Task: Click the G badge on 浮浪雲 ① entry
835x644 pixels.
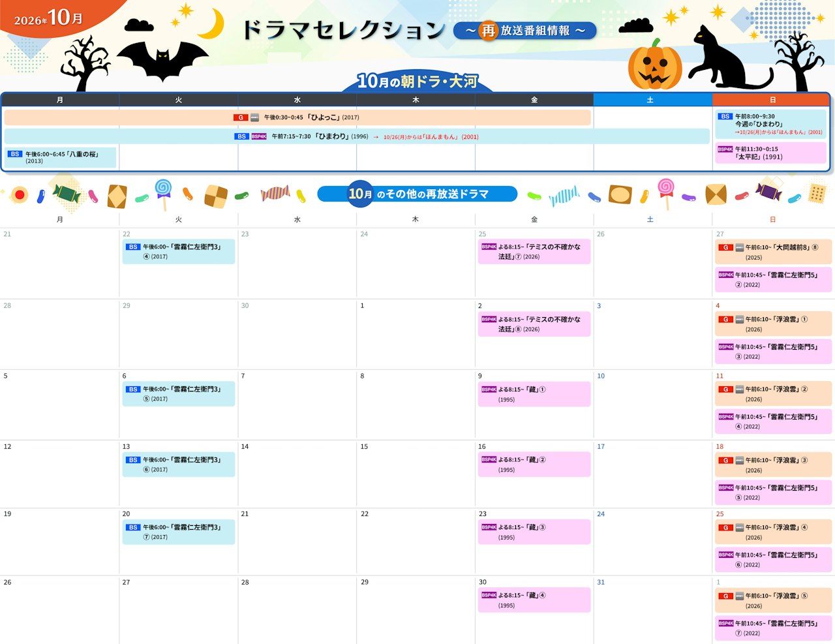Action: pos(725,320)
